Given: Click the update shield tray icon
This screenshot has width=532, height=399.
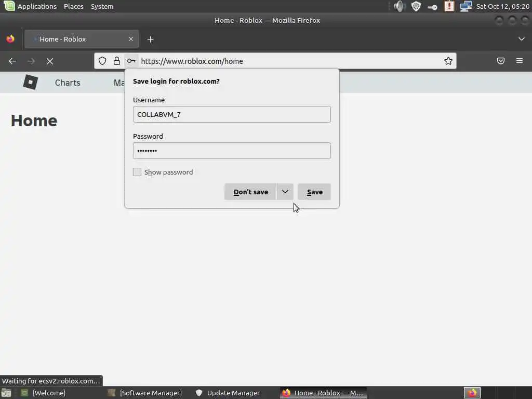Looking at the screenshot, I should point(416,6).
